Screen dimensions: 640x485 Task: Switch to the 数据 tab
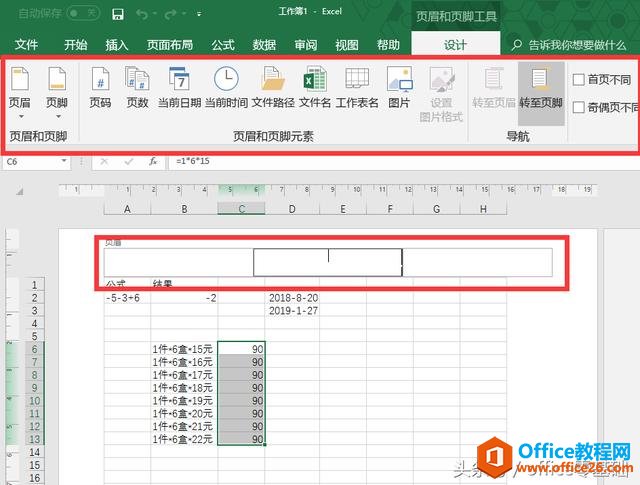(x=264, y=44)
